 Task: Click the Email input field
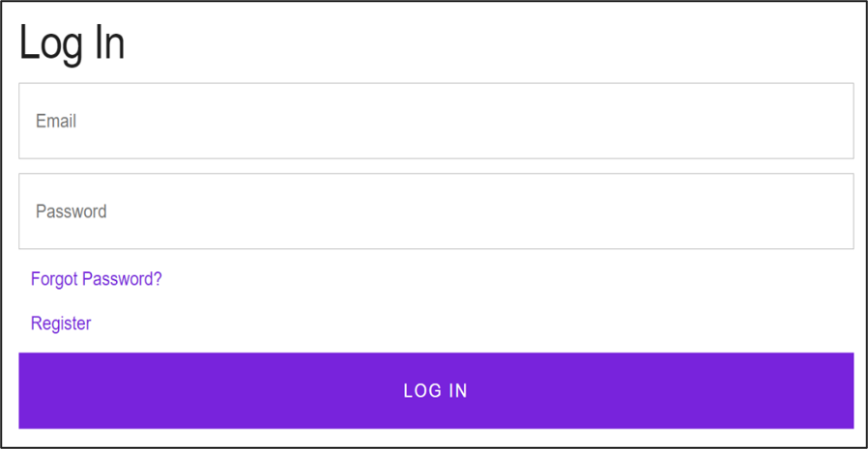tap(435, 121)
